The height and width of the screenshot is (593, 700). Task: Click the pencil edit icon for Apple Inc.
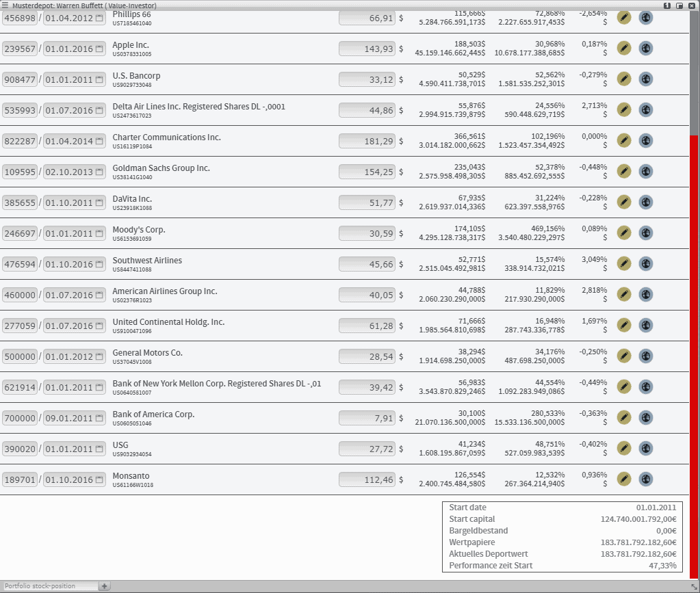623,48
